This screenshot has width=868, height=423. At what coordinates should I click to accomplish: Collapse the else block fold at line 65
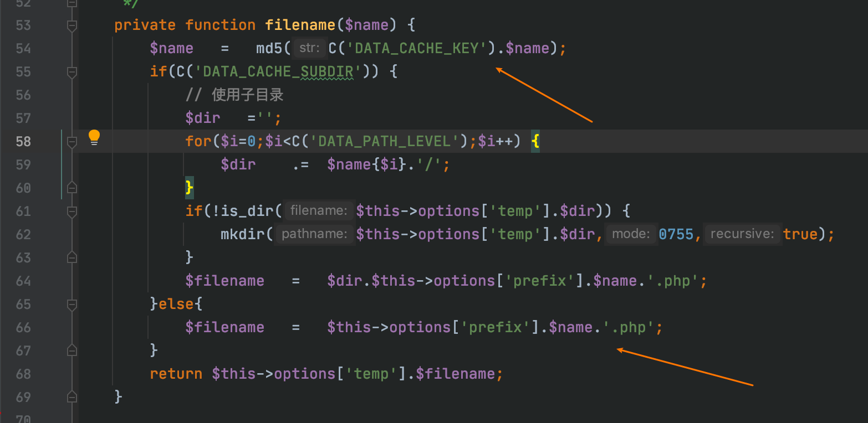pyautogui.click(x=72, y=305)
